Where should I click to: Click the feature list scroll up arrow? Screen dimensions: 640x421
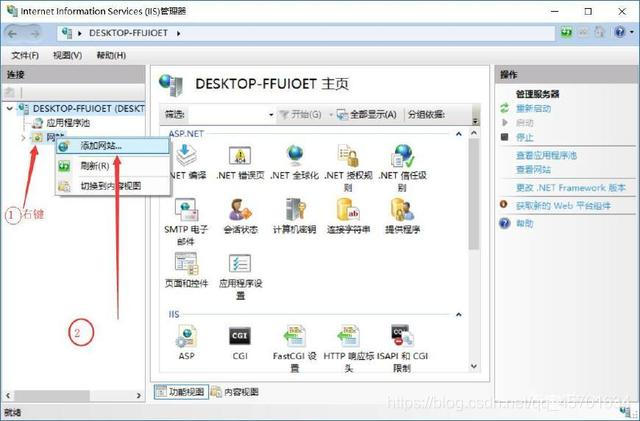pos(473,133)
